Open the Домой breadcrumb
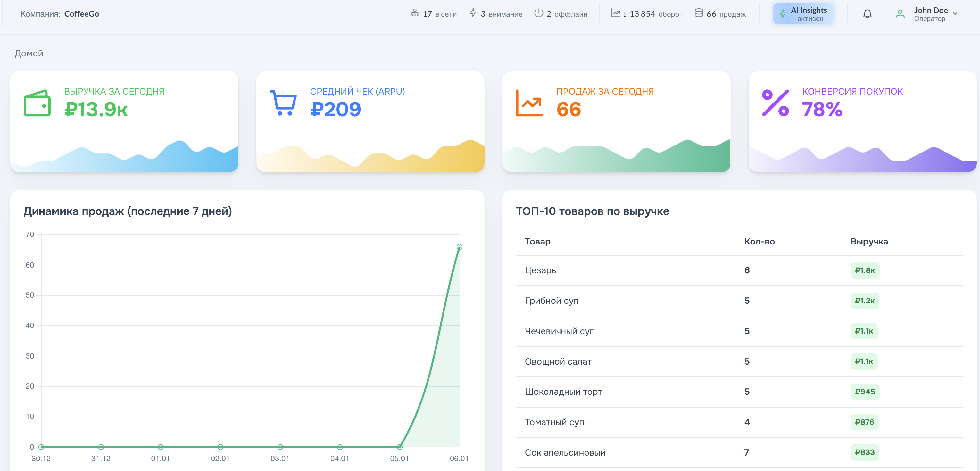The width and height of the screenshot is (980, 471). [x=29, y=53]
